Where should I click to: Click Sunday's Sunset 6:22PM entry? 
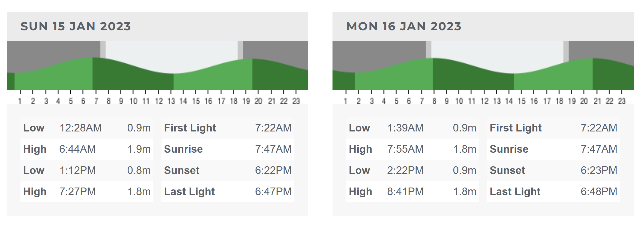tap(228, 170)
